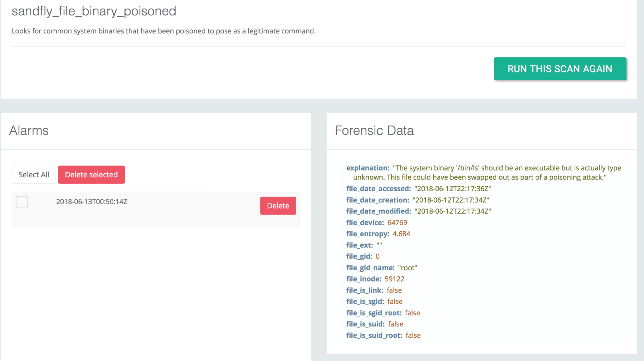This screenshot has height=361, width=644.
Task: Click the Alarms panel heading
Action: [29, 130]
